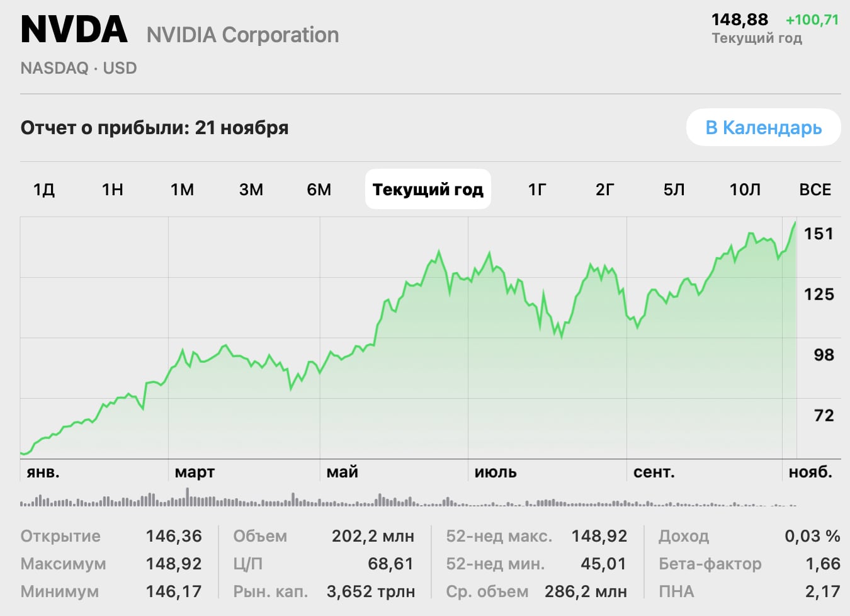Click the NVIDIA Corporation company name
Screen dimensions: 850x616
coord(242,35)
